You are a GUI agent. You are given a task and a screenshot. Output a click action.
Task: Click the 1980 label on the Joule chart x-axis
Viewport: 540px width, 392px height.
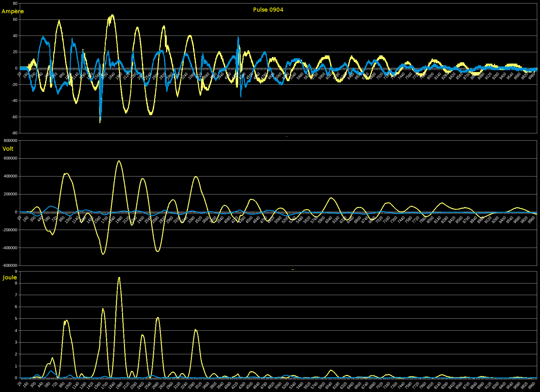click(119, 385)
